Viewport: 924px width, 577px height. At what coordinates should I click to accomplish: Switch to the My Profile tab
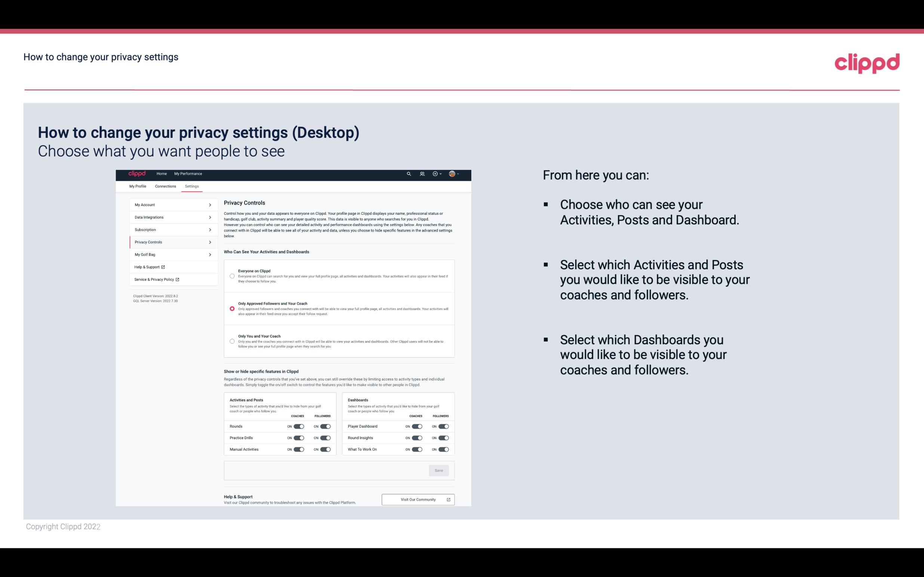[x=138, y=186]
